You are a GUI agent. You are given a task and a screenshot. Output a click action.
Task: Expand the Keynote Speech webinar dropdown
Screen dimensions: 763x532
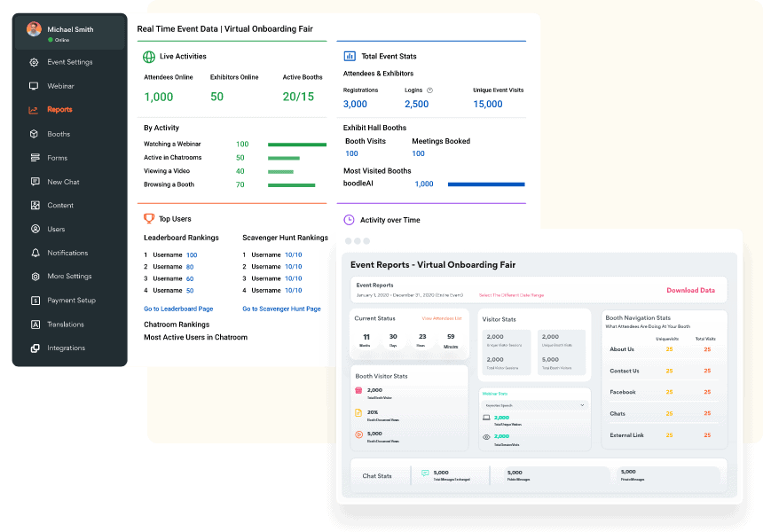coord(534,405)
